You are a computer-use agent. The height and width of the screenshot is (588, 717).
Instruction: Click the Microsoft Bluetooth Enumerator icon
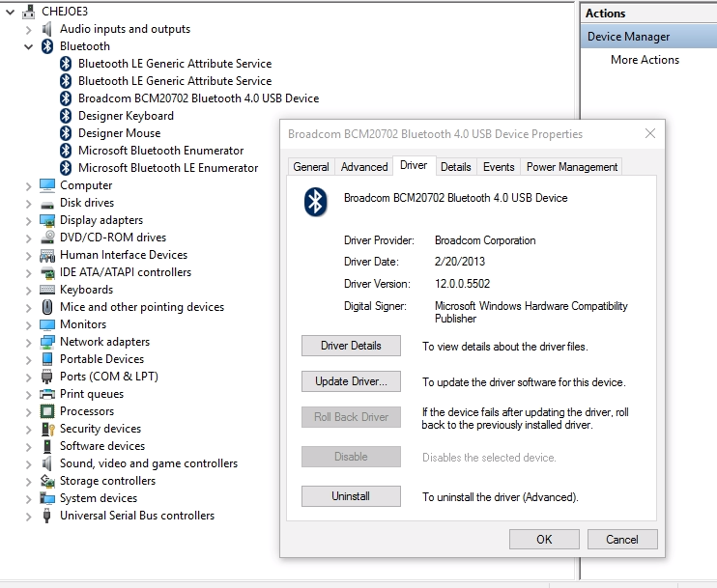coord(66,151)
